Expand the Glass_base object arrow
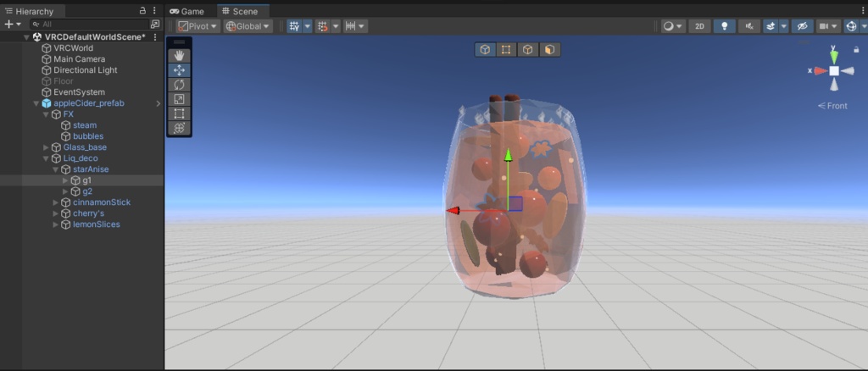 46,147
